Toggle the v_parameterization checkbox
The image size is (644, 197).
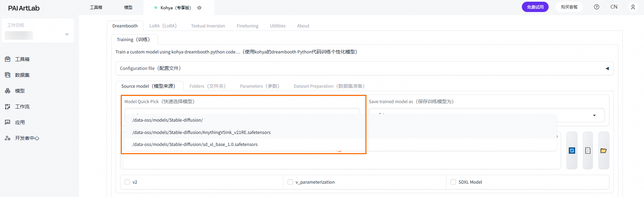click(x=290, y=182)
